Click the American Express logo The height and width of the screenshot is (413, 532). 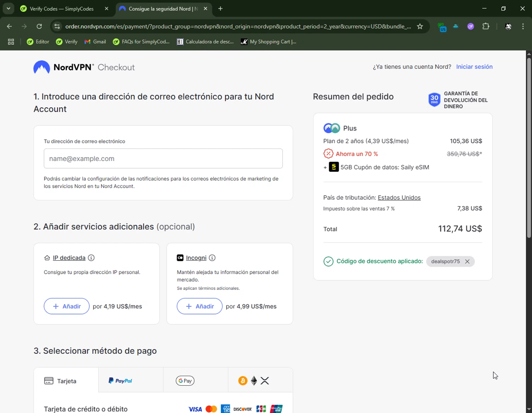coord(225,409)
